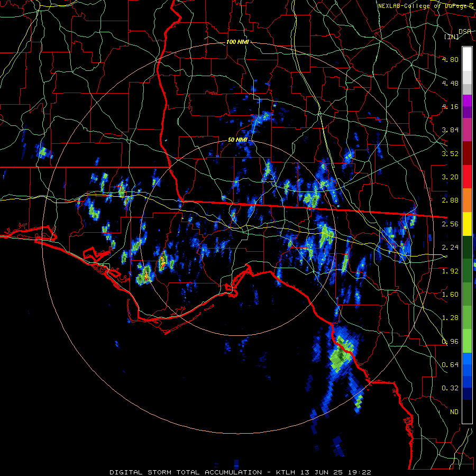Click the 4.80 legend value
This screenshot has height=476, width=476.
(x=450, y=59)
